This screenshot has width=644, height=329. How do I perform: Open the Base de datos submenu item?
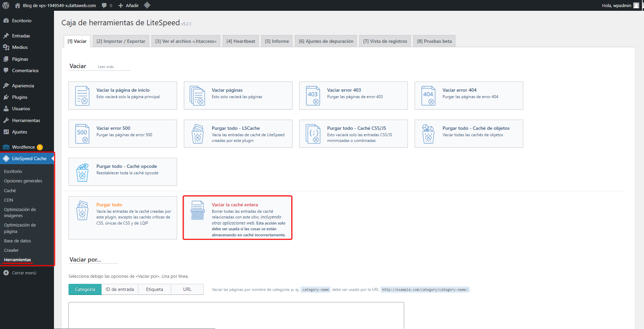point(18,241)
